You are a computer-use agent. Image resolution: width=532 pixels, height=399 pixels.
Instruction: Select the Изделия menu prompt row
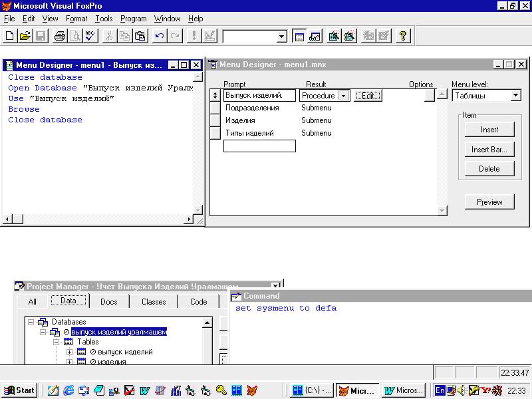pos(240,120)
